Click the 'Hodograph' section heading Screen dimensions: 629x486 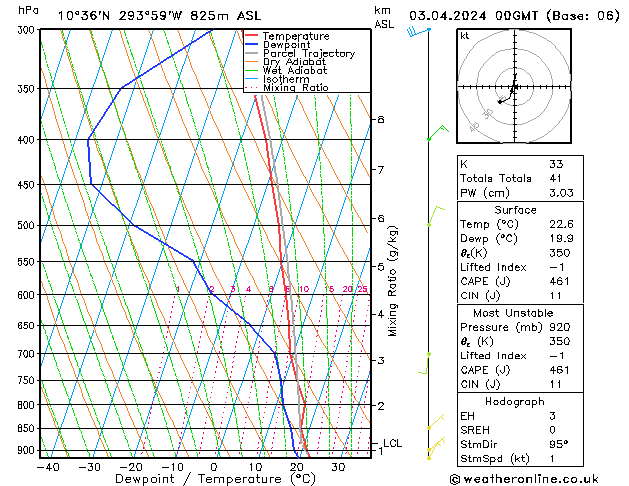click(x=515, y=401)
